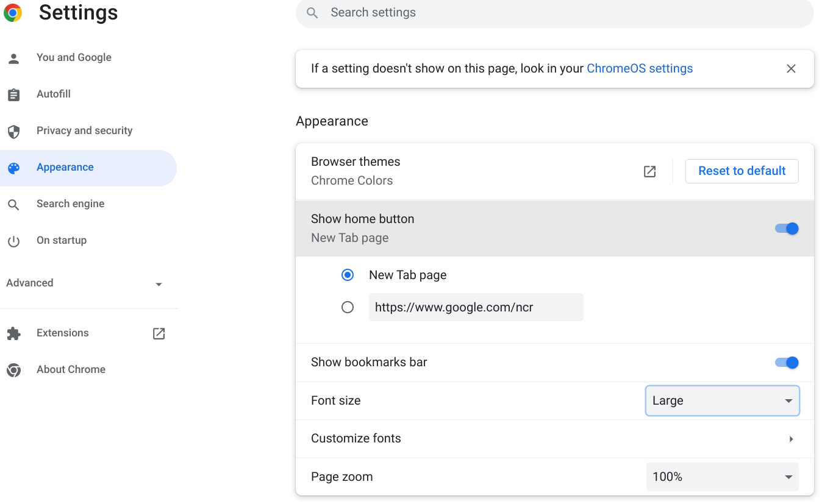Disable the Show home button toggle
Screen dimensions: 822x504
[787, 229]
